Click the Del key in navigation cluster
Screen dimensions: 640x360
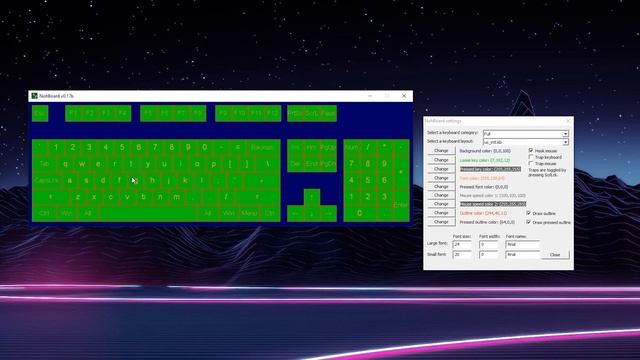pyautogui.click(x=296, y=164)
